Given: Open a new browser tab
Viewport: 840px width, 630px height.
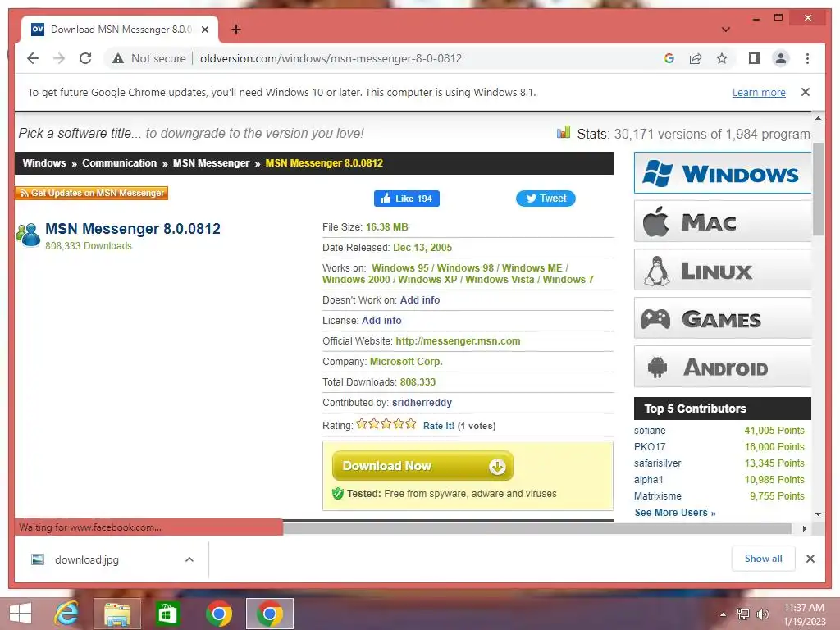Looking at the screenshot, I should [235, 30].
